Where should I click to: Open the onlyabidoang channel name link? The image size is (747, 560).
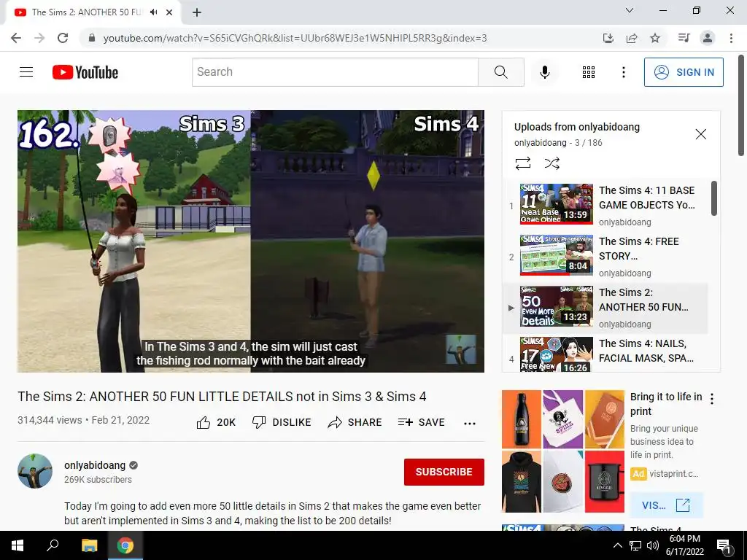point(95,465)
